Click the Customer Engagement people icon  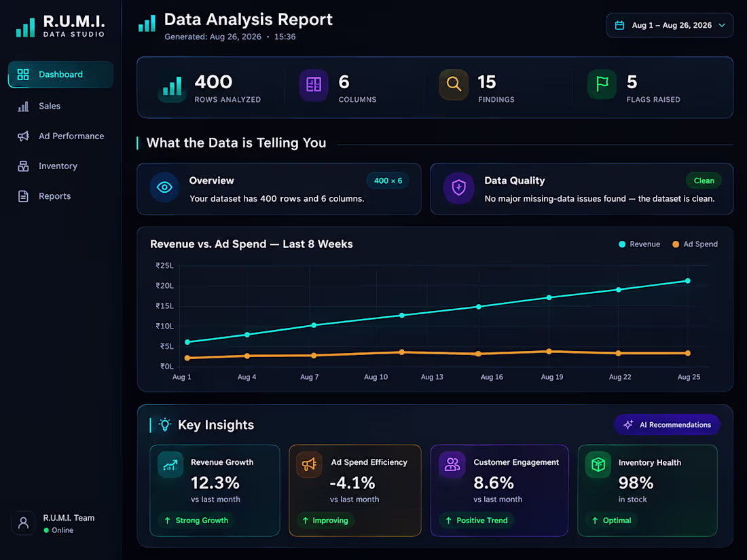tap(452, 464)
